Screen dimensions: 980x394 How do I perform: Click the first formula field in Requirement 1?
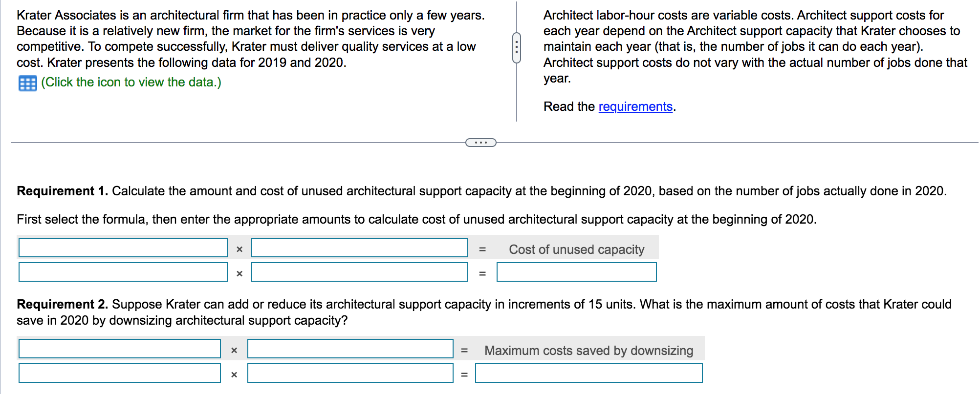point(122,248)
